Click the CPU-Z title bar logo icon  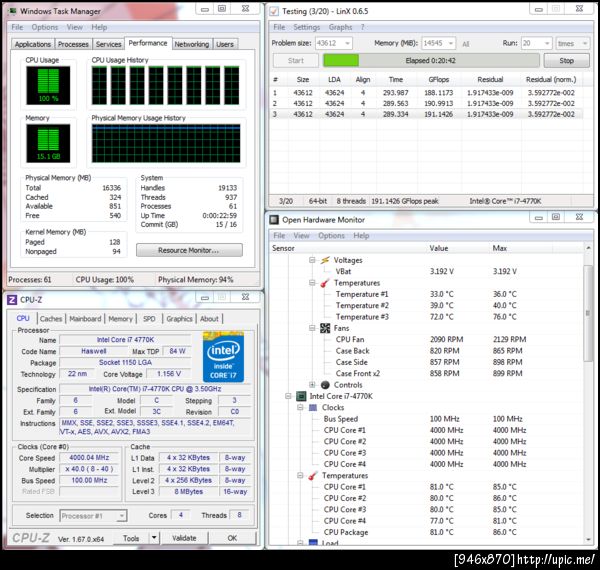[12, 299]
